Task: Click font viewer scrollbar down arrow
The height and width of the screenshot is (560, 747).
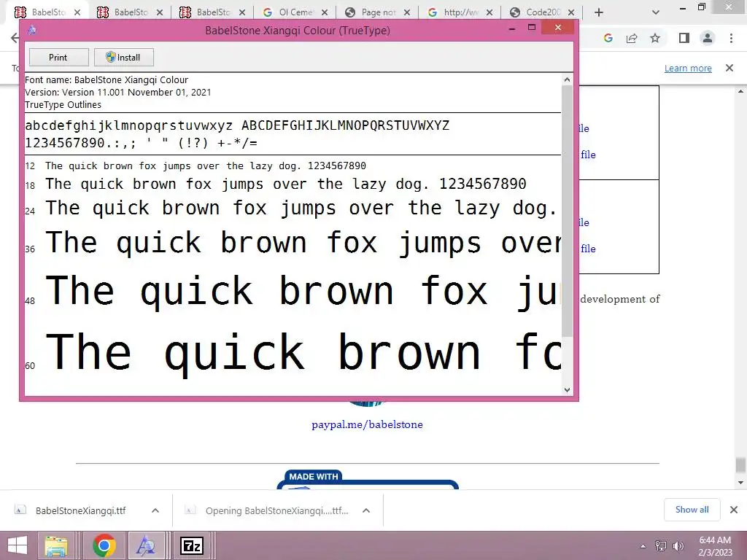Action: (567, 389)
